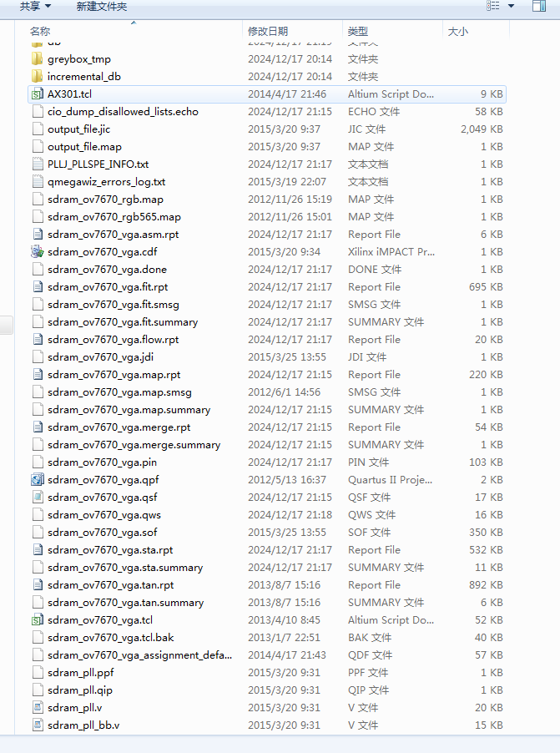The height and width of the screenshot is (753, 560).
Task: Open the 共享 dropdown menu
Action: (x=35, y=7)
